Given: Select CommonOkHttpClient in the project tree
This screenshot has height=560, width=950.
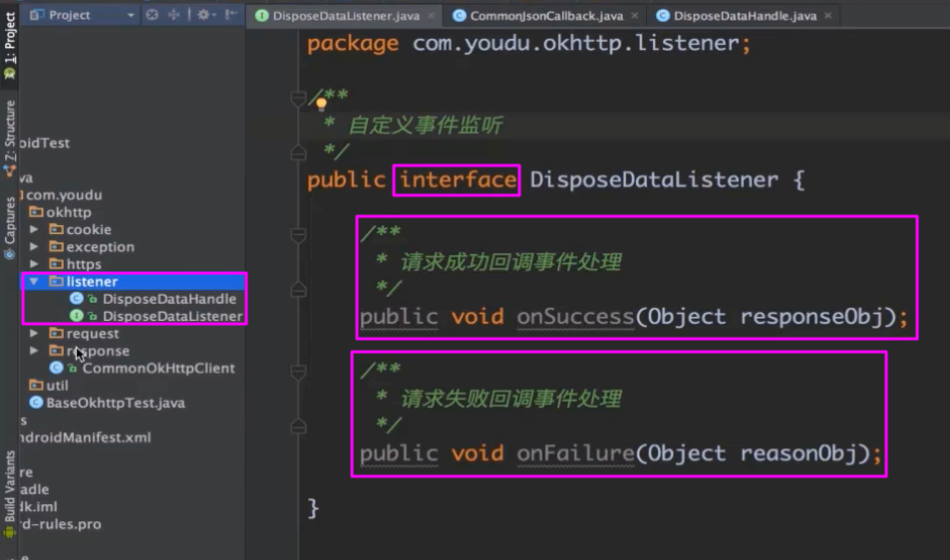Looking at the screenshot, I should click(x=158, y=368).
